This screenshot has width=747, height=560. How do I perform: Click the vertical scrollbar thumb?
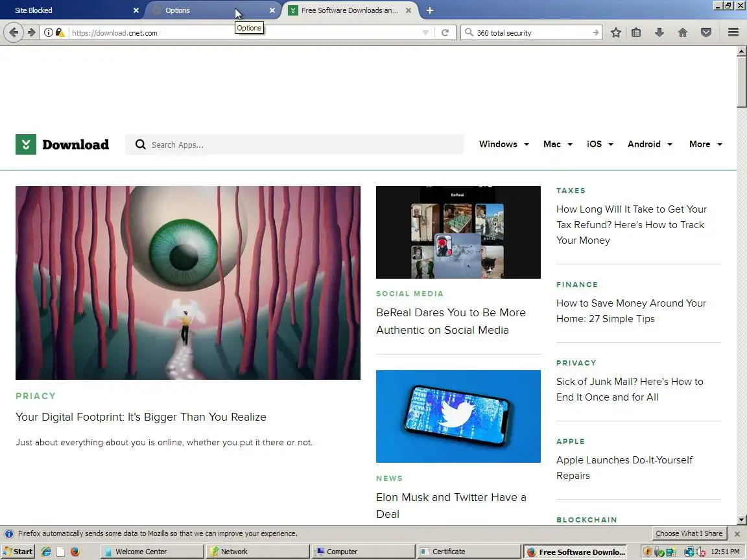point(741,82)
